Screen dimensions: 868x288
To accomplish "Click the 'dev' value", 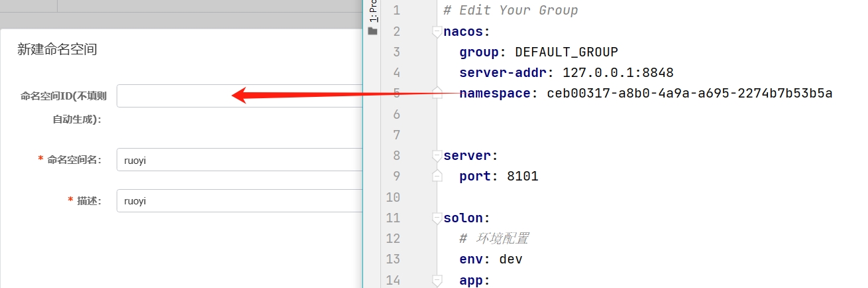I will [511, 259].
